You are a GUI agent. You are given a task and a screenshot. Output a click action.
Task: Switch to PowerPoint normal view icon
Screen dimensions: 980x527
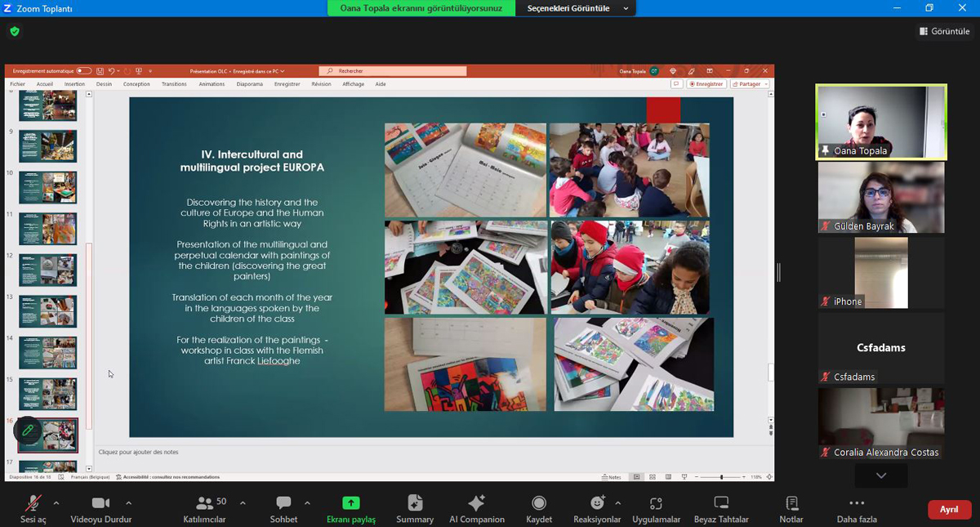click(637, 477)
